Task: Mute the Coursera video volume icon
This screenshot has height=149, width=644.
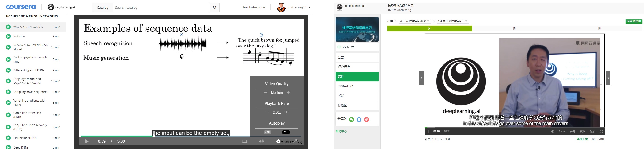Action: tap(261, 141)
